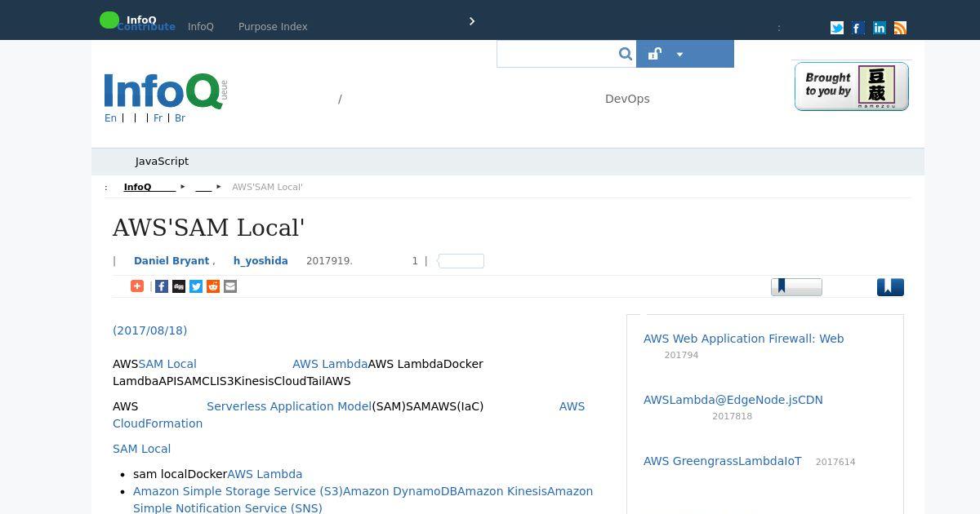Open the RSS feed icon in header

[900, 28]
